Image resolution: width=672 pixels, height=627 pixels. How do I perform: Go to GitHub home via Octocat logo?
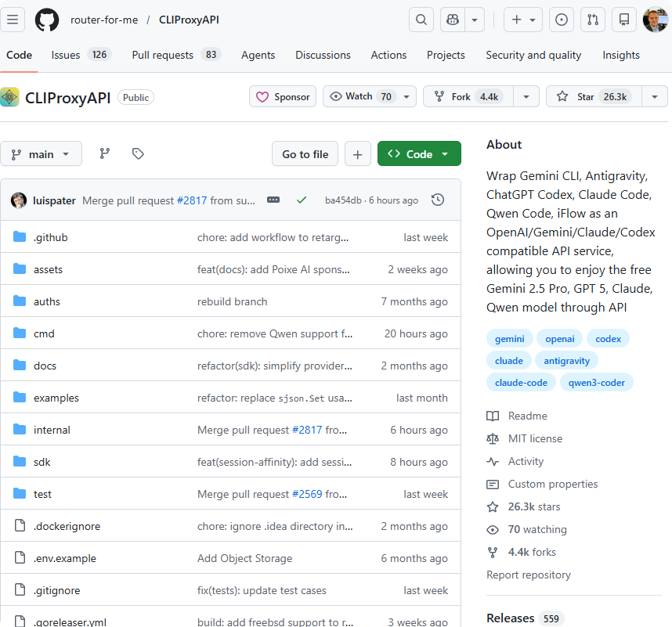(x=47, y=20)
